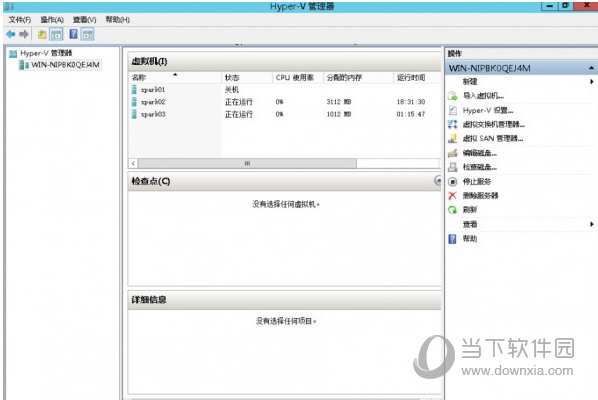Click spark01 status 关机

232,90
